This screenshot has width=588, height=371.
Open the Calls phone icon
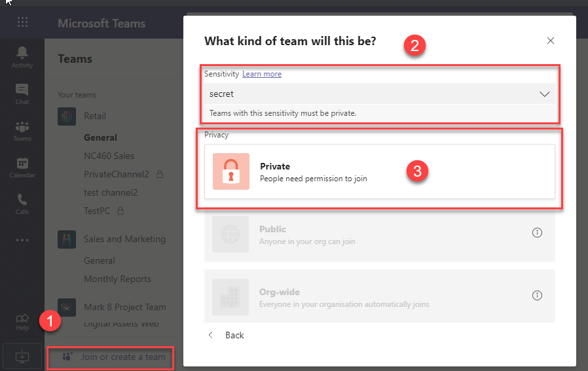pos(22,203)
